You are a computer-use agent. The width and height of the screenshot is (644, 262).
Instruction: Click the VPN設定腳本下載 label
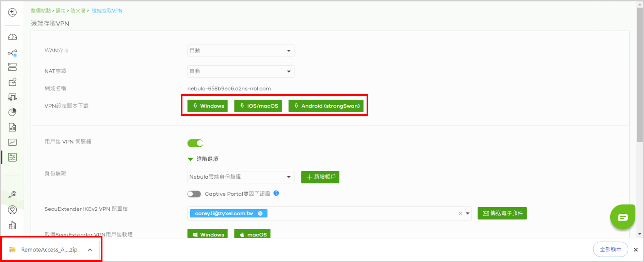66,106
